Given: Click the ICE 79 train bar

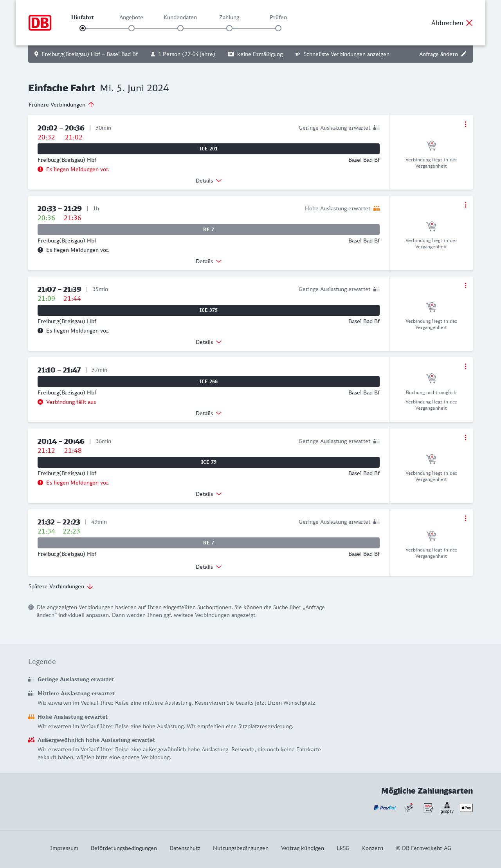Looking at the screenshot, I should click(209, 462).
